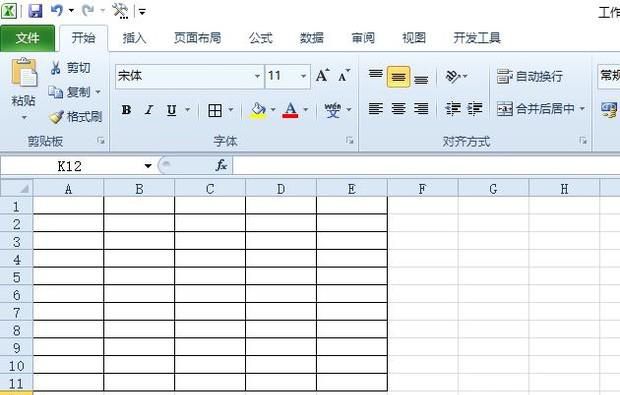The image size is (620, 395).
Task: Switch to the 公式 Formulas tab
Action: [261, 38]
